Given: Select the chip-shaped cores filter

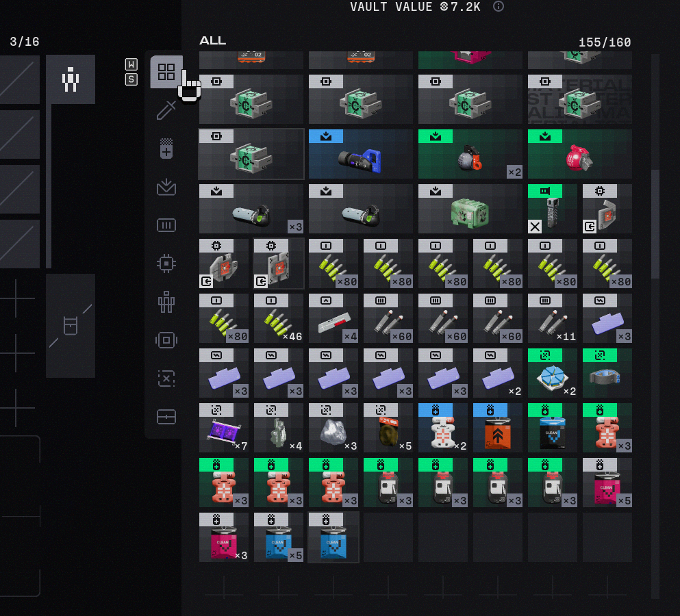Looking at the screenshot, I should click(166, 264).
